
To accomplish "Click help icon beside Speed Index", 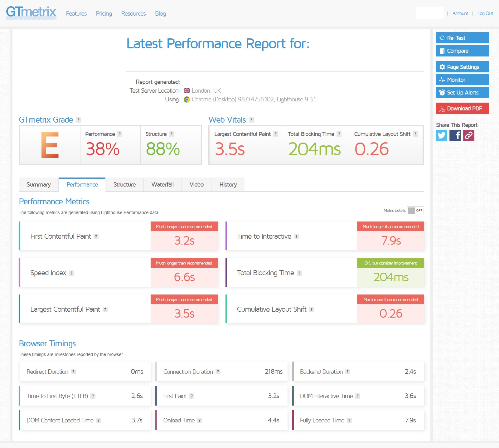I will (71, 273).
